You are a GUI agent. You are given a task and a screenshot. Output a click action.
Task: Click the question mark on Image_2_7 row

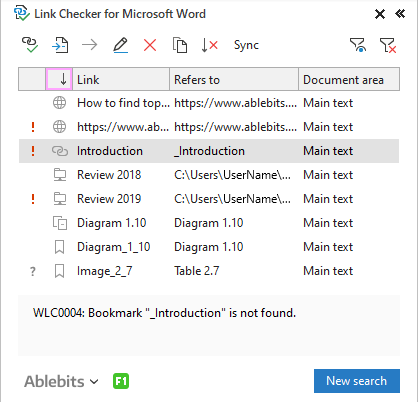point(33,272)
